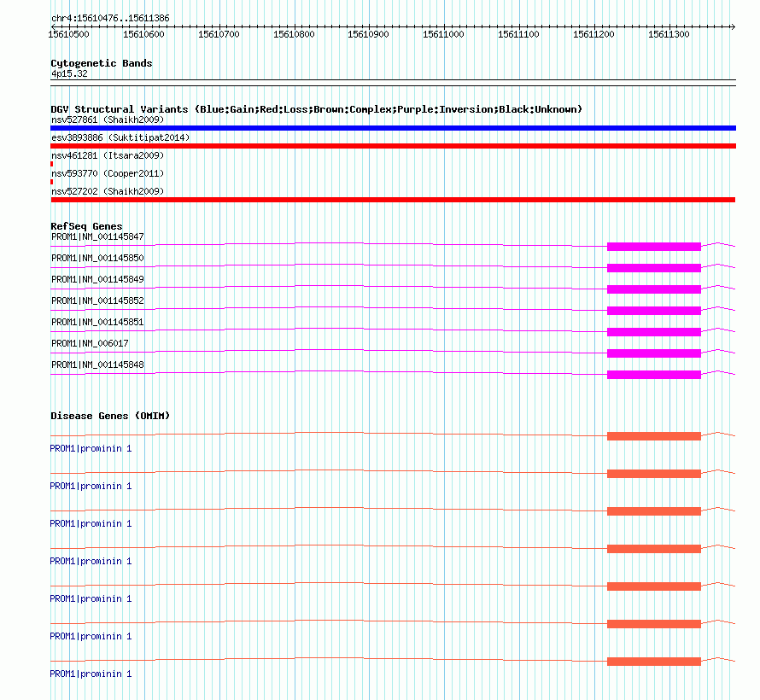The image size is (760, 700).
Task: Click ruler position 15611300
Action: pyautogui.click(x=669, y=34)
